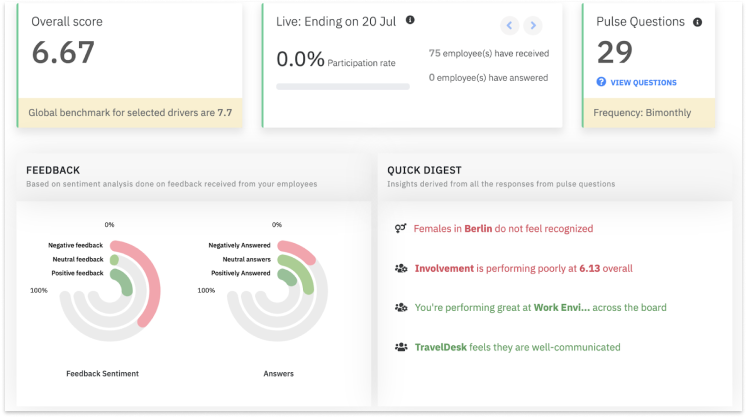Go to the previous pulse with the left arrow

pyautogui.click(x=508, y=26)
